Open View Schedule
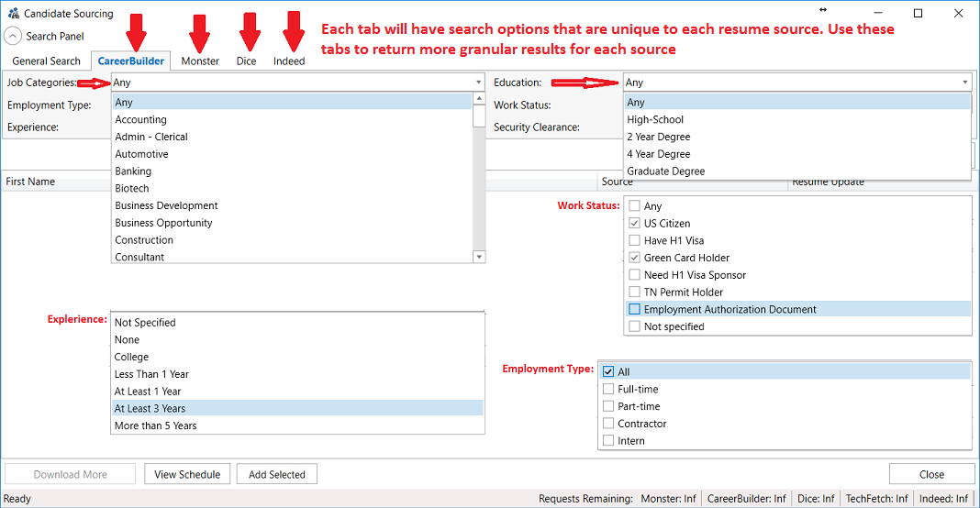The image size is (980, 508). (187, 474)
